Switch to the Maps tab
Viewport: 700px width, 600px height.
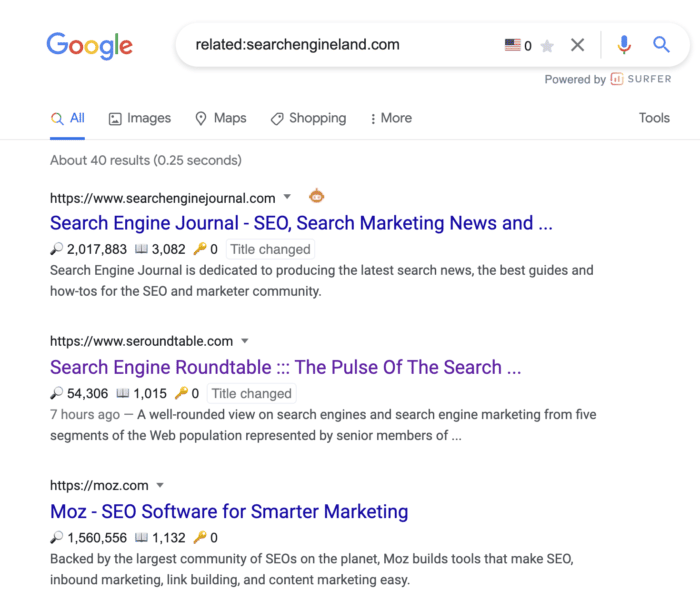220,118
